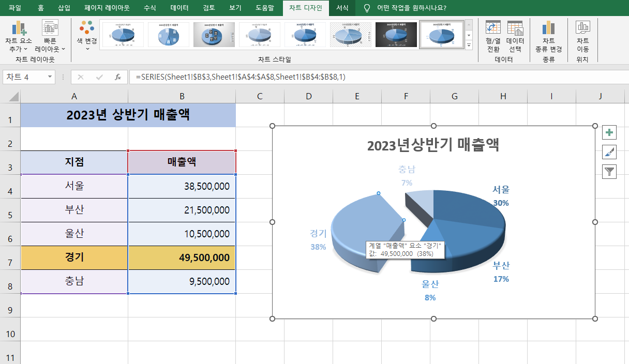Screen dimensions: 629x364
Task: Select the title cell 2023년 상반기 매출액
Action: [128, 115]
